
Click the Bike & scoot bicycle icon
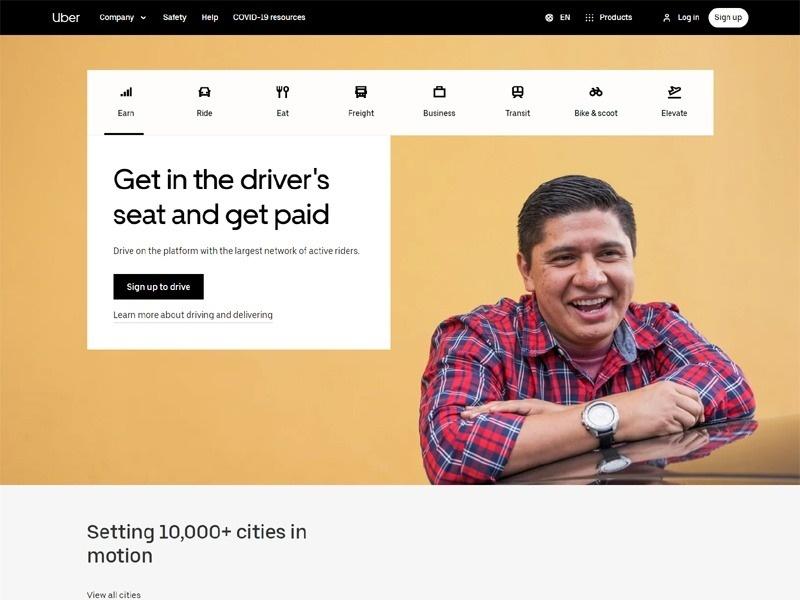click(596, 92)
